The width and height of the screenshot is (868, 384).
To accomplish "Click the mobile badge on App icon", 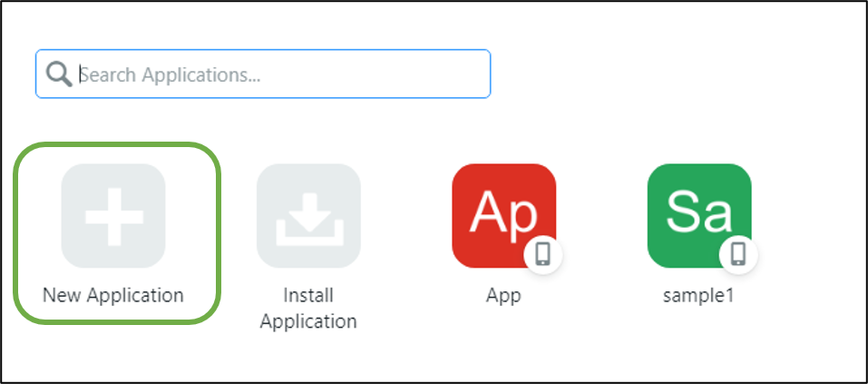I will click(x=543, y=254).
